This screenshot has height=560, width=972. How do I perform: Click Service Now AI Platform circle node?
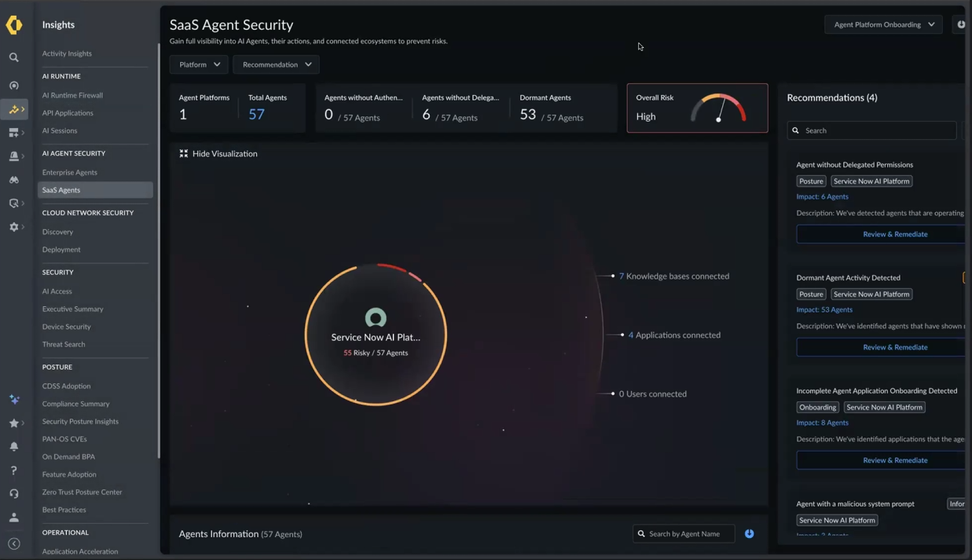tap(376, 335)
